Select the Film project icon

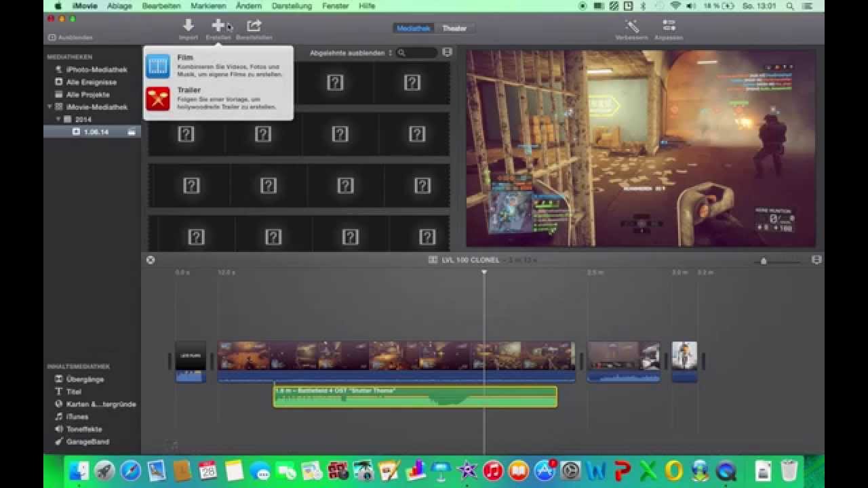point(158,66)
